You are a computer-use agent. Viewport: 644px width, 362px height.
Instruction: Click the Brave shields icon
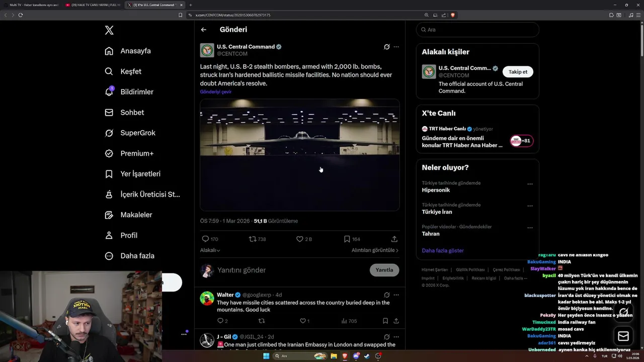(453, 15)
